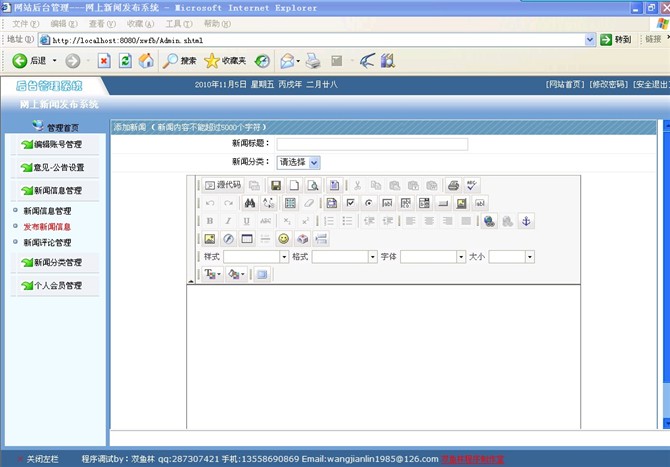Toggle bulleted list
The height and width of the screenshot is (467, 670).
point(347,221)
